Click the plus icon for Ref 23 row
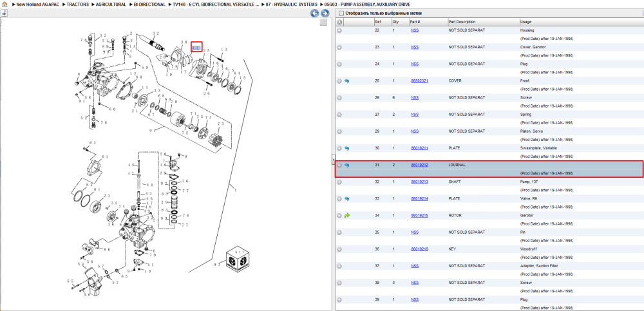The width and height of the screenshot is (644, 311). tap(339, 47)
